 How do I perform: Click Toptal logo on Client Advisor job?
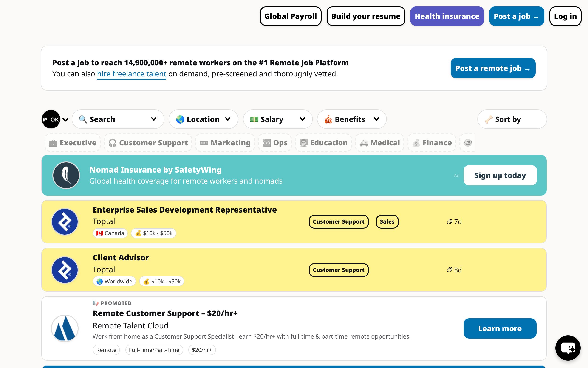point(65,270)
